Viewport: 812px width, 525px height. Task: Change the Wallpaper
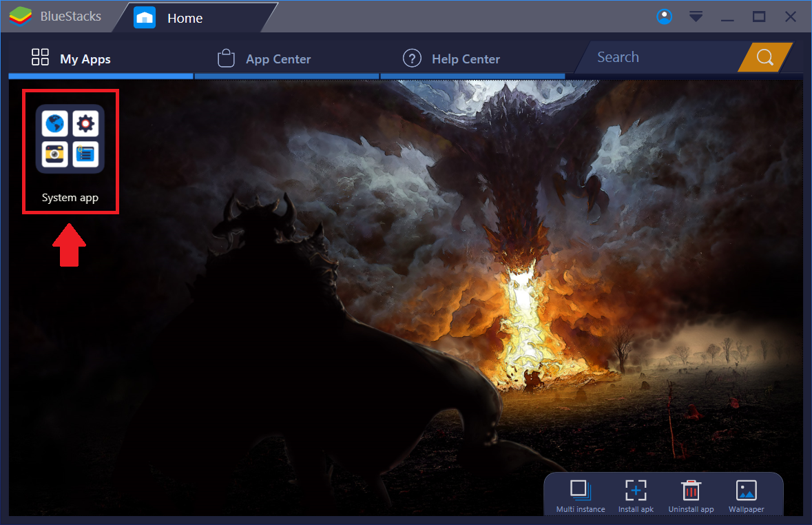[747, 496]
